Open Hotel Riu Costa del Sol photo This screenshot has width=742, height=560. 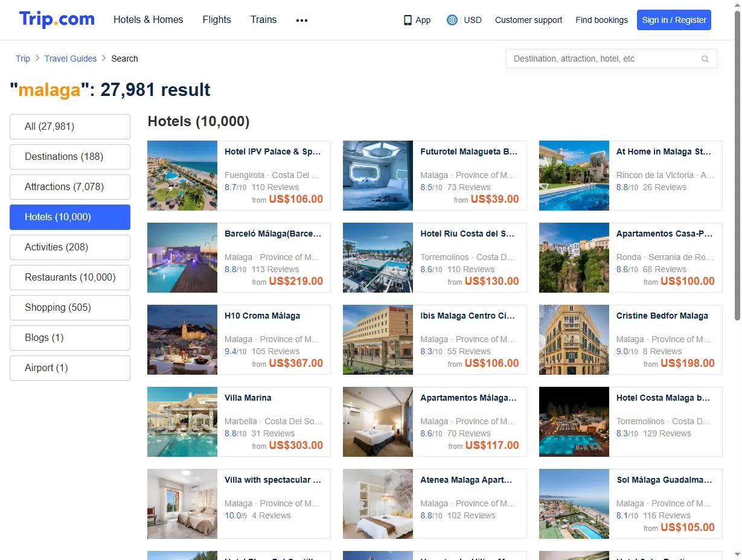[378, 258]
